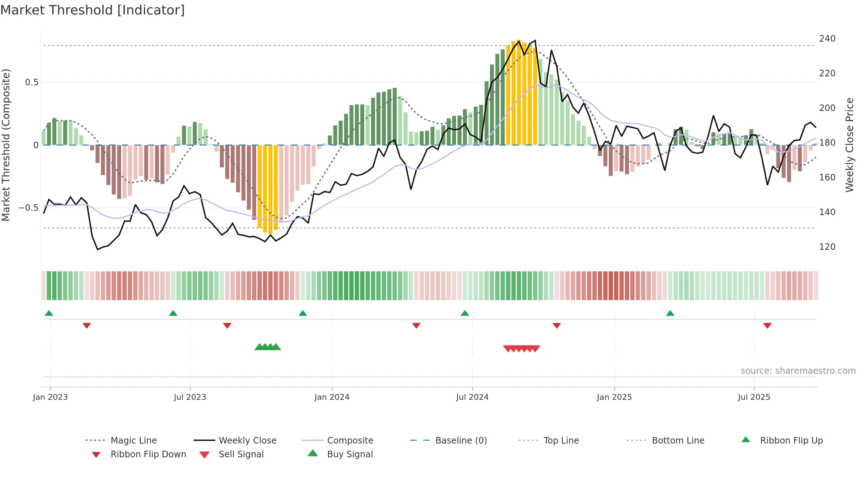Click the 180 price axis label
This screenshot has width=868, height=488.
[x=827, y=143]
